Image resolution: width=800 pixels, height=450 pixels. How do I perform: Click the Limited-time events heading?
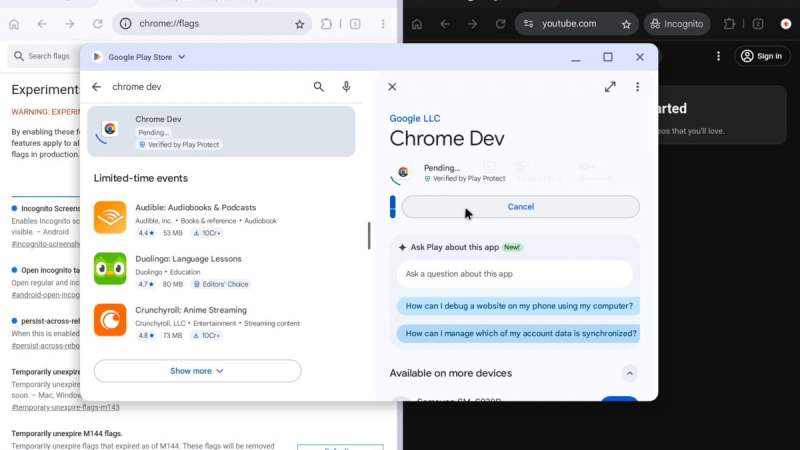click(x=140, y=178)
